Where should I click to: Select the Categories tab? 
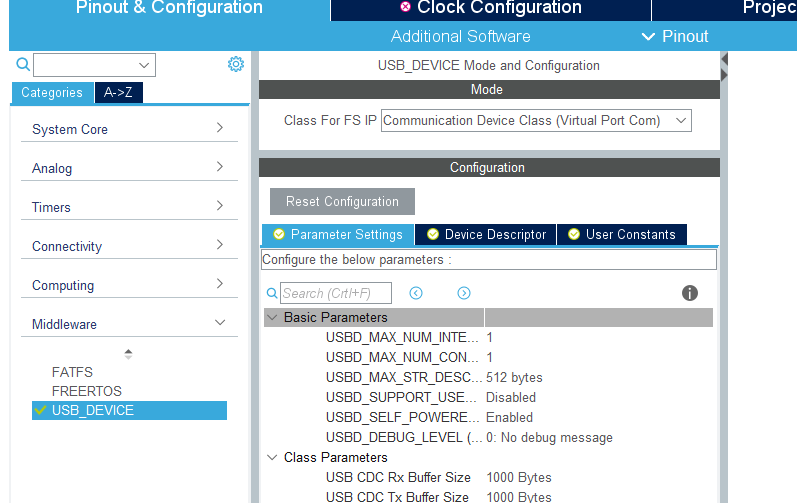(x=52, y=92)
